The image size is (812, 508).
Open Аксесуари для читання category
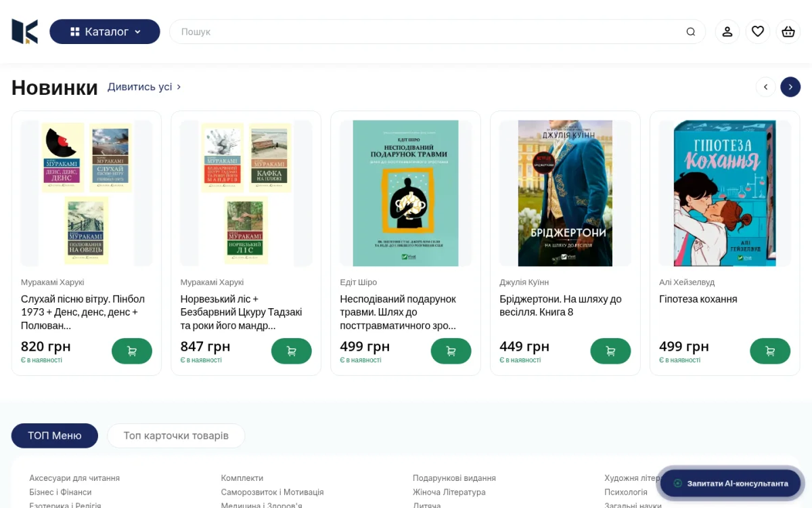[74, 478]
